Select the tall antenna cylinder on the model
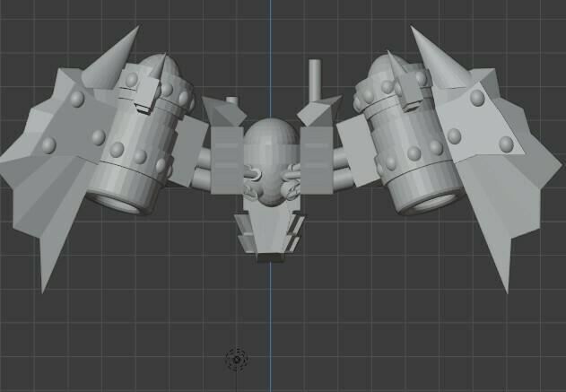The height and width of the screenshot is (392, 566). tap(315, 80)
